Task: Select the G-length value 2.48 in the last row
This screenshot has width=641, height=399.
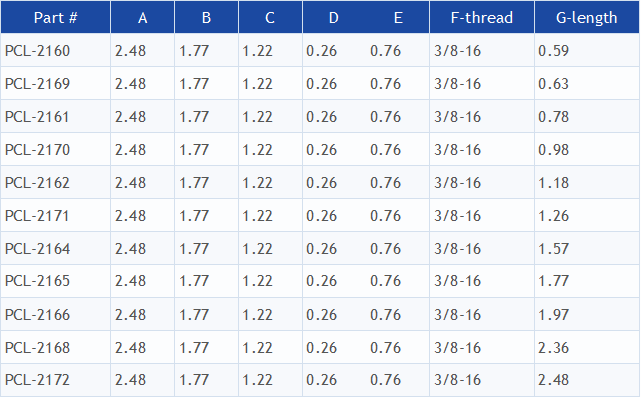Action: [554, 380]
